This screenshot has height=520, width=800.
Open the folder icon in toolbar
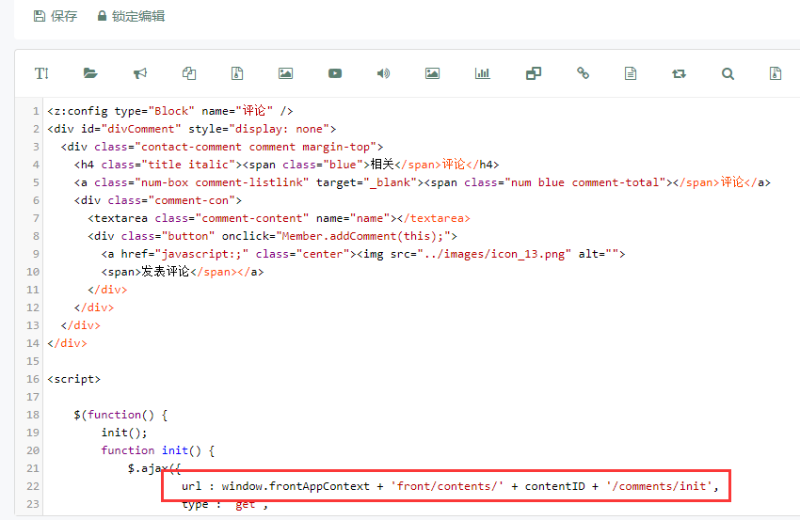90,73
